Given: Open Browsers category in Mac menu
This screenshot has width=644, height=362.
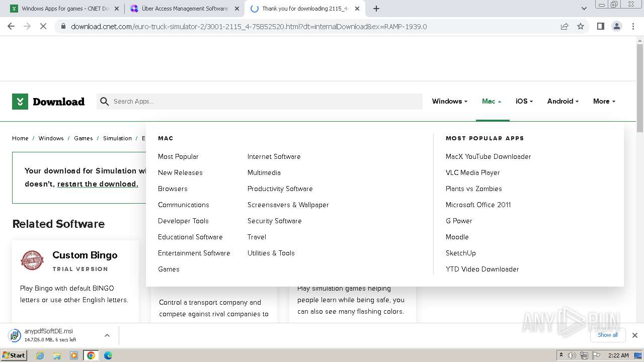Looking at the screenshot, I should pos(173,189).
